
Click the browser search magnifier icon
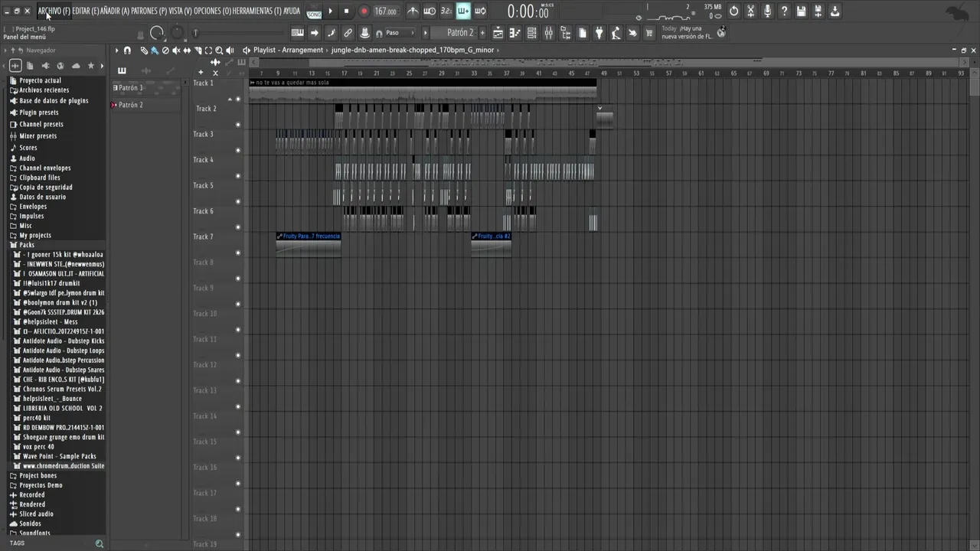tap(99, 543)
